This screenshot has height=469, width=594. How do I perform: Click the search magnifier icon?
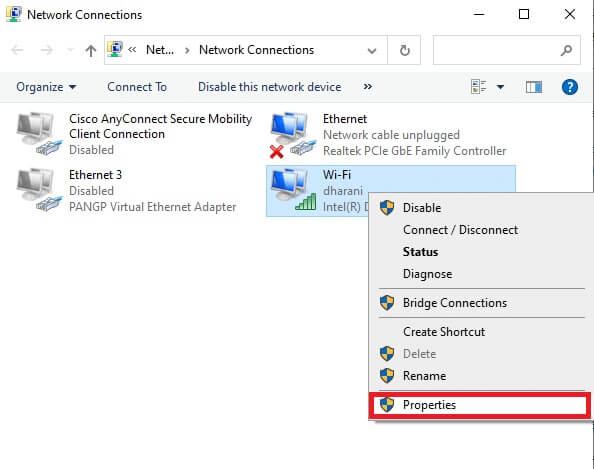tap(566, 50)
